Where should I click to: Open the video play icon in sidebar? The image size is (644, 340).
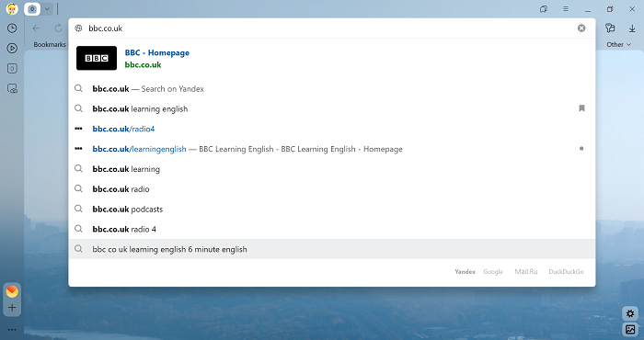click(x=12, y=48)
